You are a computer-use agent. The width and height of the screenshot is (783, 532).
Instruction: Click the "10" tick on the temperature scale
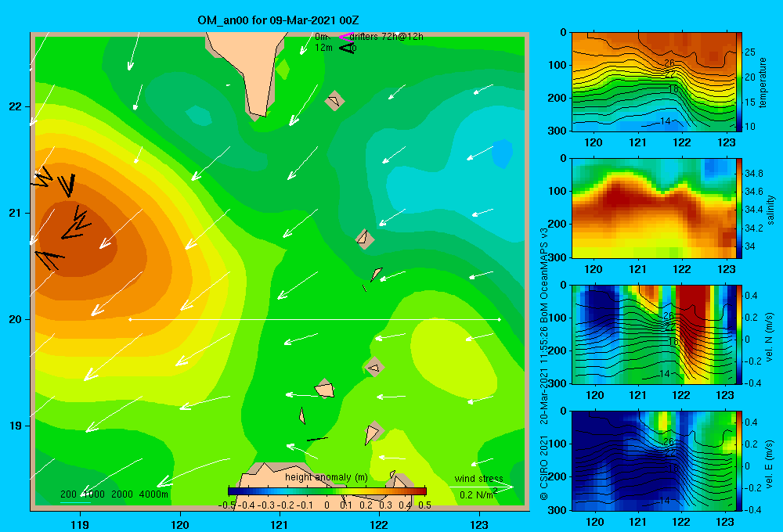[749, 127]
